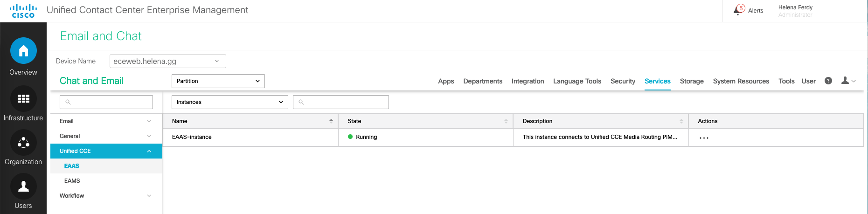This screenshot has height=214, width=868.
Task: Open the Partition dropdown
Action: (x=218, y=81)
